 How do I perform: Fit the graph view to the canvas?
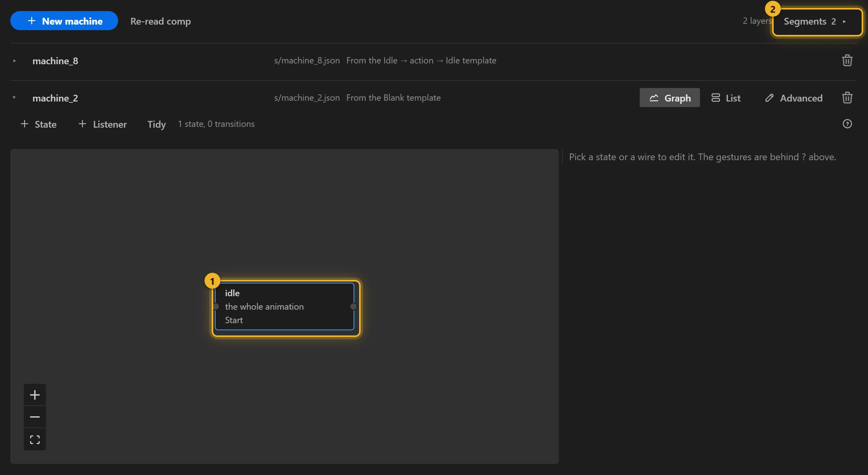[x=35, y=439]
